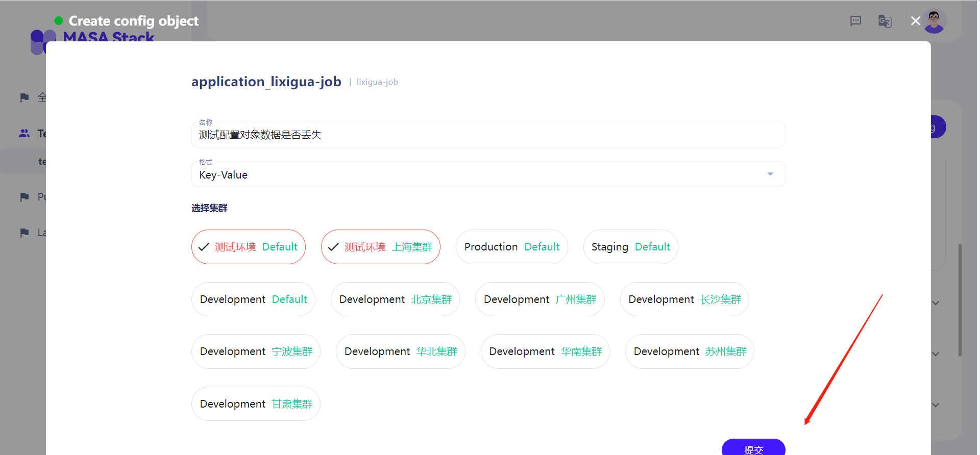The height and width of the screenshot is (455, 980).
Task: Click the 名称 input field
Action: click(x=488, y=135)
